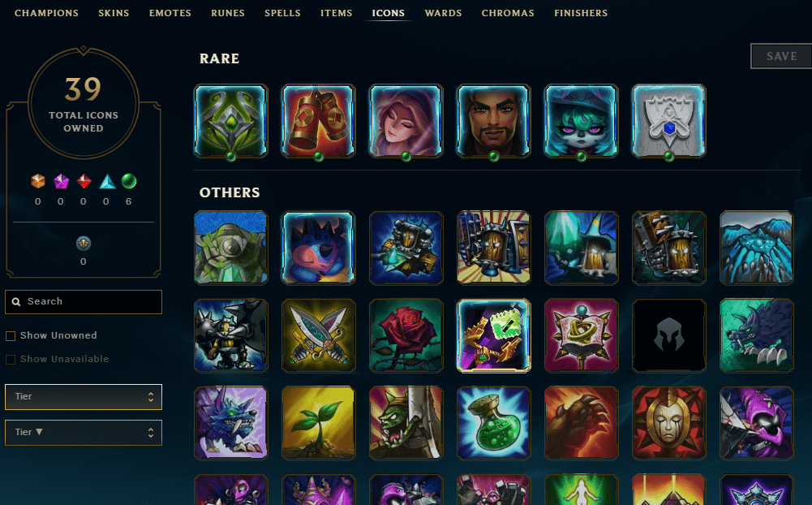Select the red rose summoner icon
This screenshot has width=812, height=505.
tap(406, 335)
